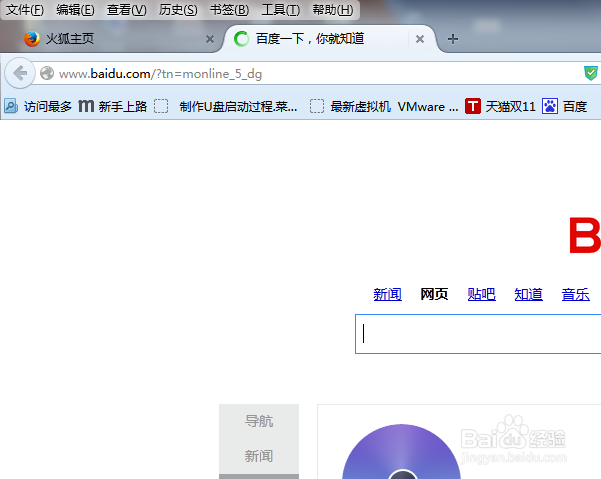Viewport: 601px width, 479px height.
Task: Open the 知道 link
Action: pos(529,294)
